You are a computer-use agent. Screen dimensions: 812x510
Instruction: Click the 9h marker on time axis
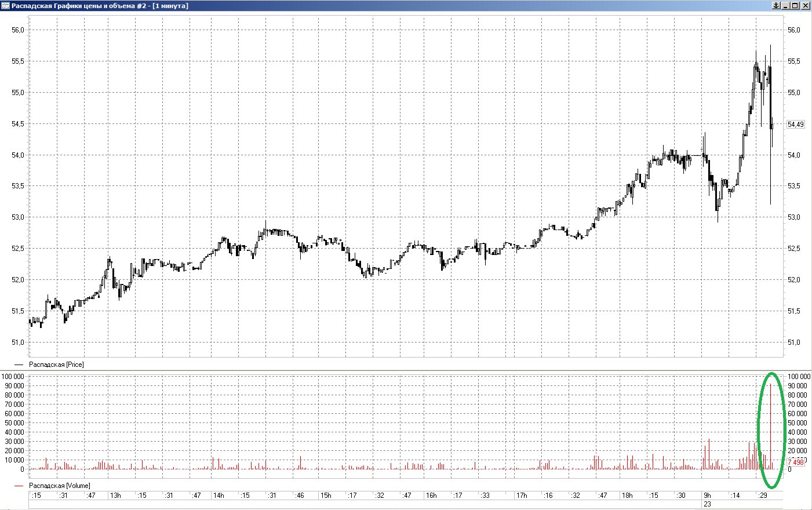coord(707,496)
